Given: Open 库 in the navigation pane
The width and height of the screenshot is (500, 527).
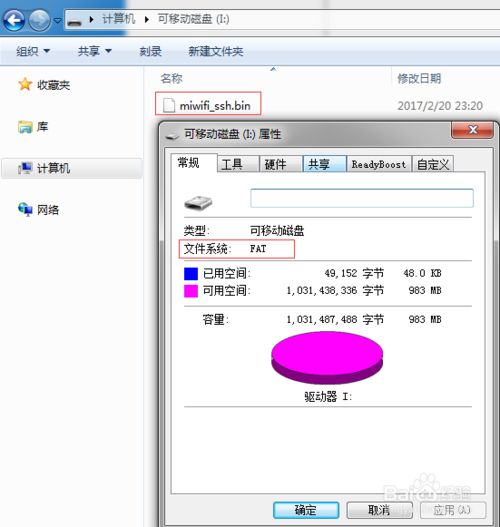Looking at the screenshot, I should [x=42, y=127].
